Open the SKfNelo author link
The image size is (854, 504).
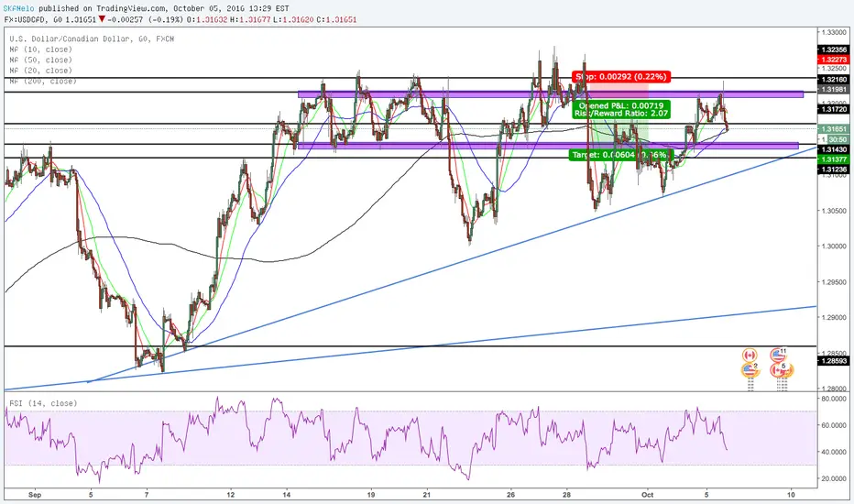[18, 8]
